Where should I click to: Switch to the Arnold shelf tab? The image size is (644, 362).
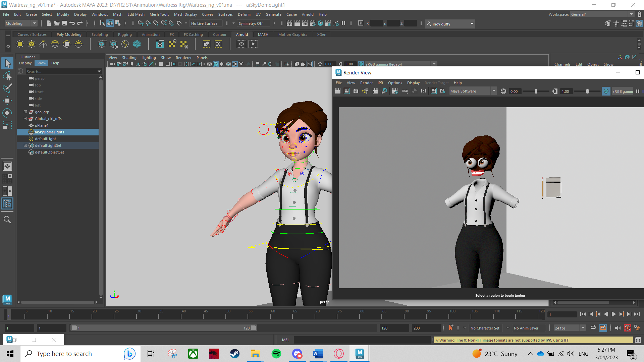(242, 34)
